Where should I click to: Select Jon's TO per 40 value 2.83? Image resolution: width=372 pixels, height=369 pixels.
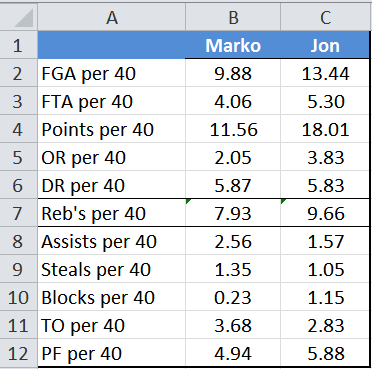tap(325, 325)
